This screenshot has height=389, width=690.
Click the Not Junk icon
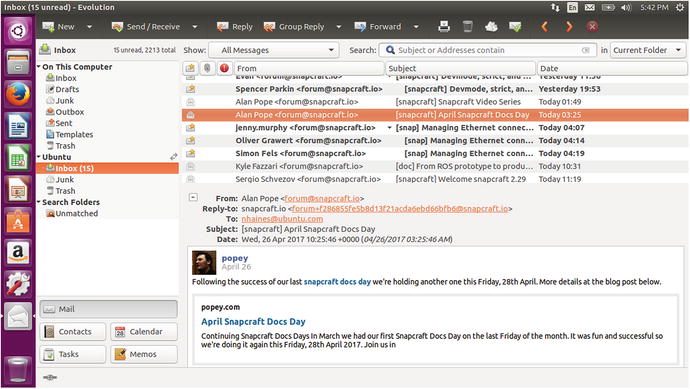coord(515,27)
